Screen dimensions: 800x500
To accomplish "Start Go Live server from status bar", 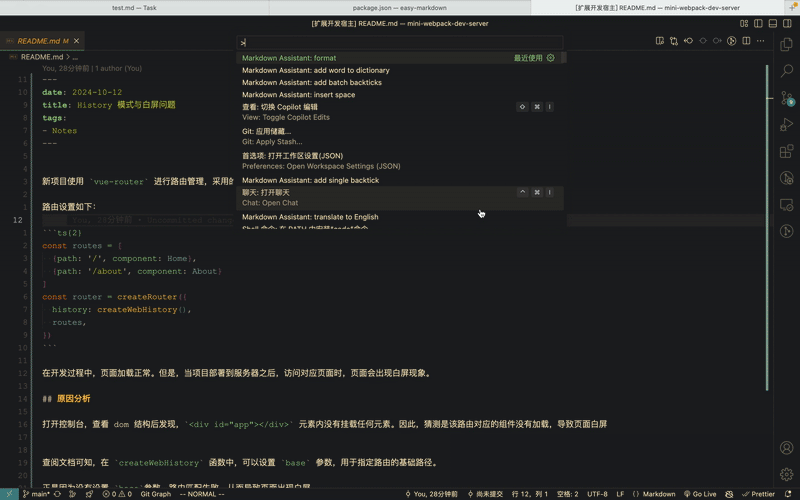I will (699, 494).
